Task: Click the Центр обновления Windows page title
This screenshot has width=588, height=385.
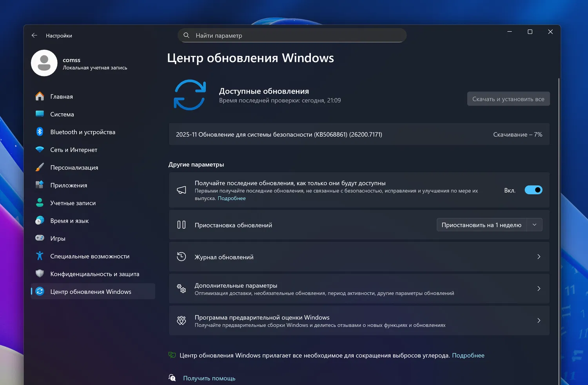Action: click(250, 58)
